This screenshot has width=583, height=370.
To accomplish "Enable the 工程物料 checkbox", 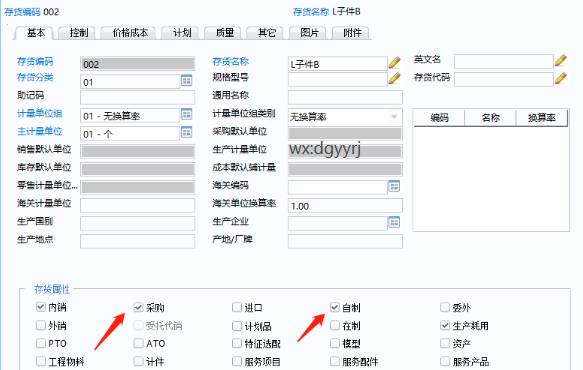I will pos(41,361).
